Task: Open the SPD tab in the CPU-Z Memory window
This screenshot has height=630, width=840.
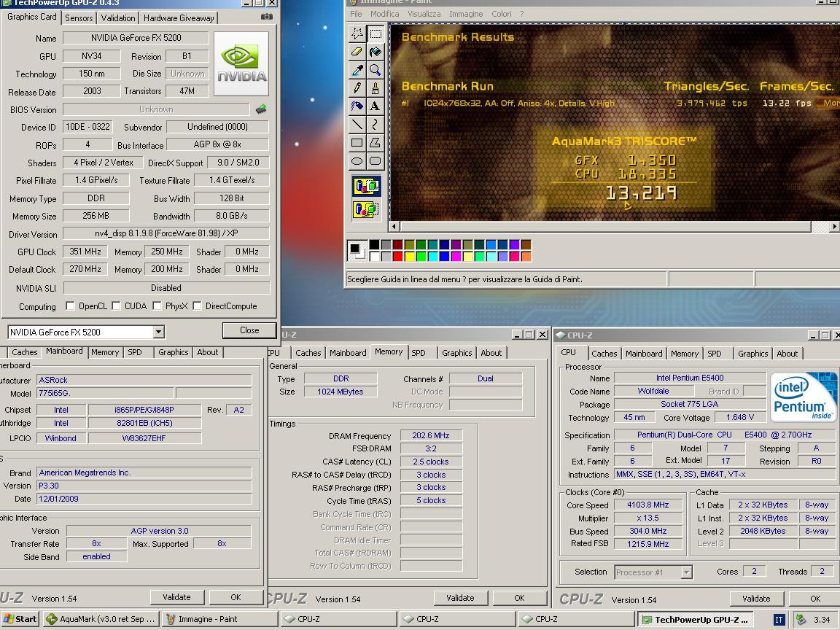Action: click(x=419, y=353)
